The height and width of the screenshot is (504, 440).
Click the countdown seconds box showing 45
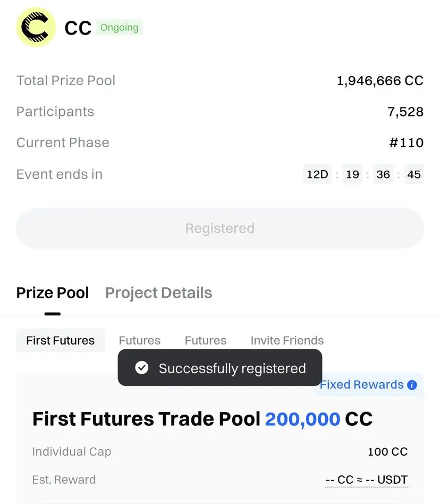(414, 174)
